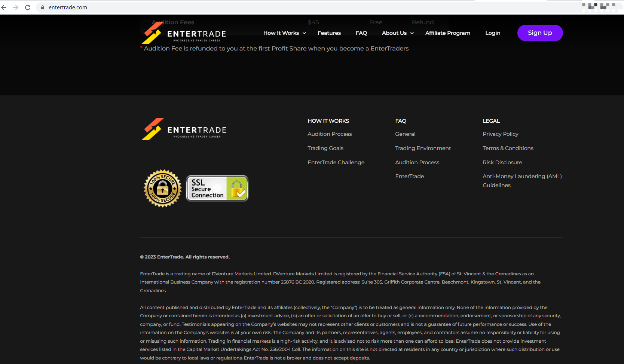
Task: Expand the About Us dropdown chevron
Action: (412, 33)
